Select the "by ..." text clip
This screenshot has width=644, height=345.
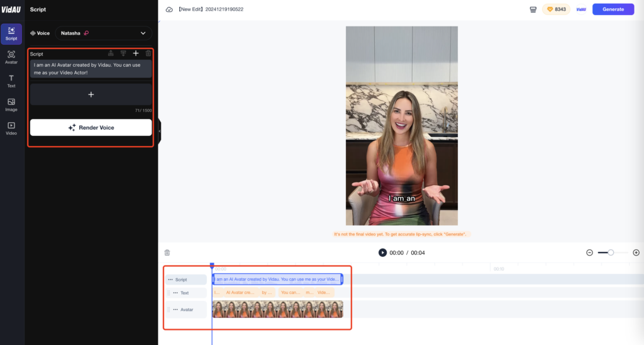[x=267, y=292]
